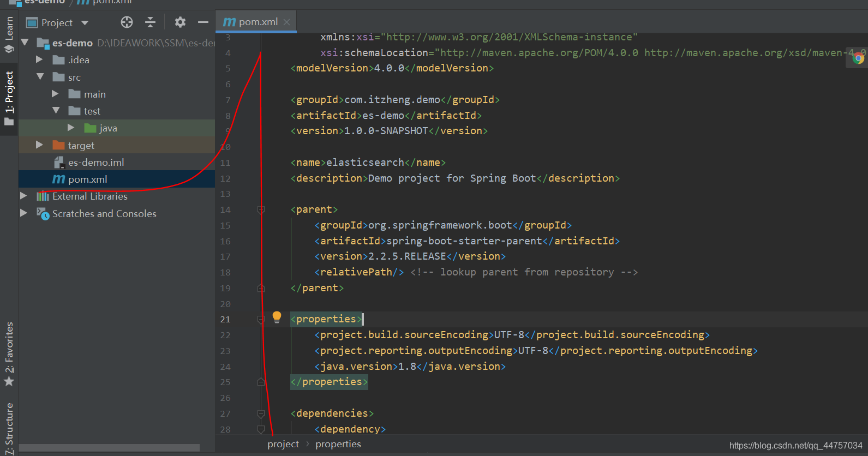Select pom.xml in the project tree
868x456 pixels.
117,179
